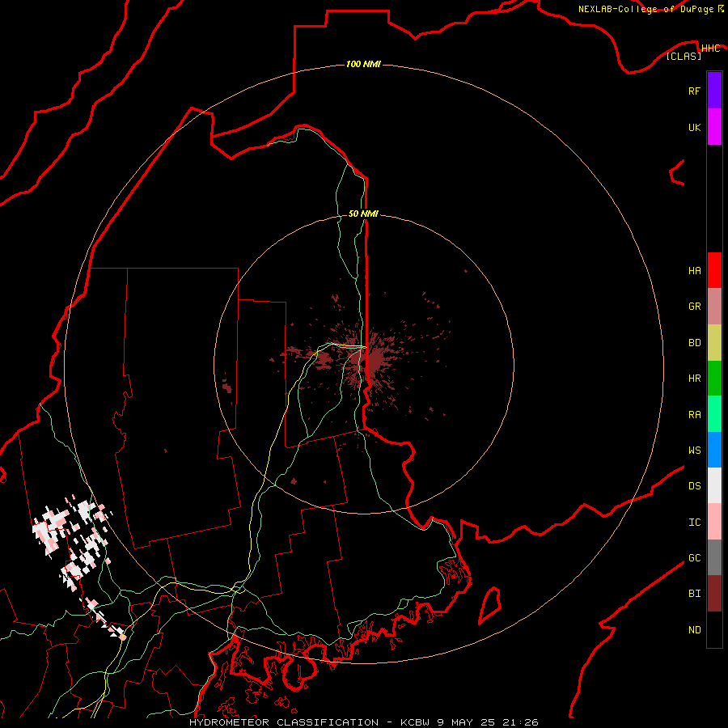Click the RA legend label

point(694,415)
